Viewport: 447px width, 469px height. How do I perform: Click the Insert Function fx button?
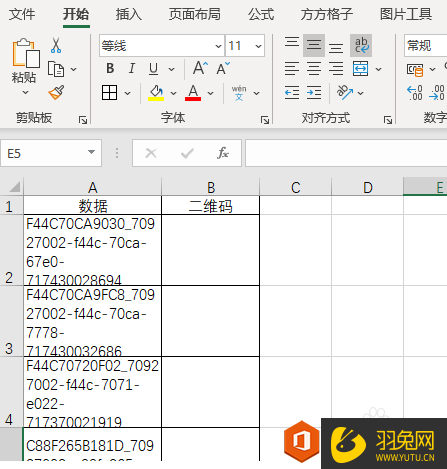click(x=223, y=153)
